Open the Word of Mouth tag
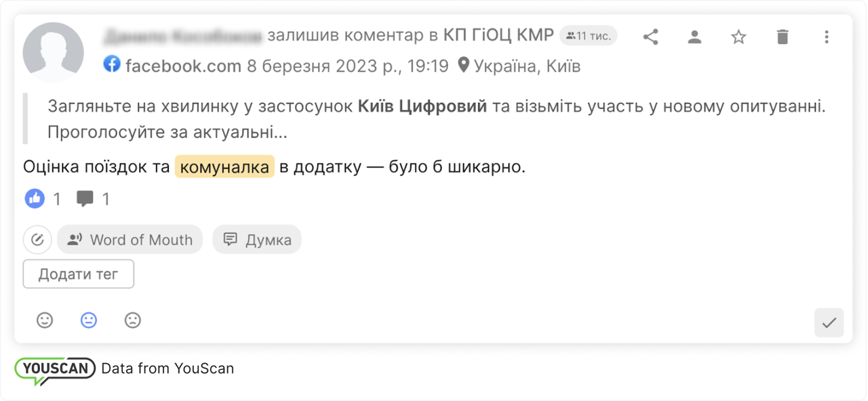 [x=130, y=239]
